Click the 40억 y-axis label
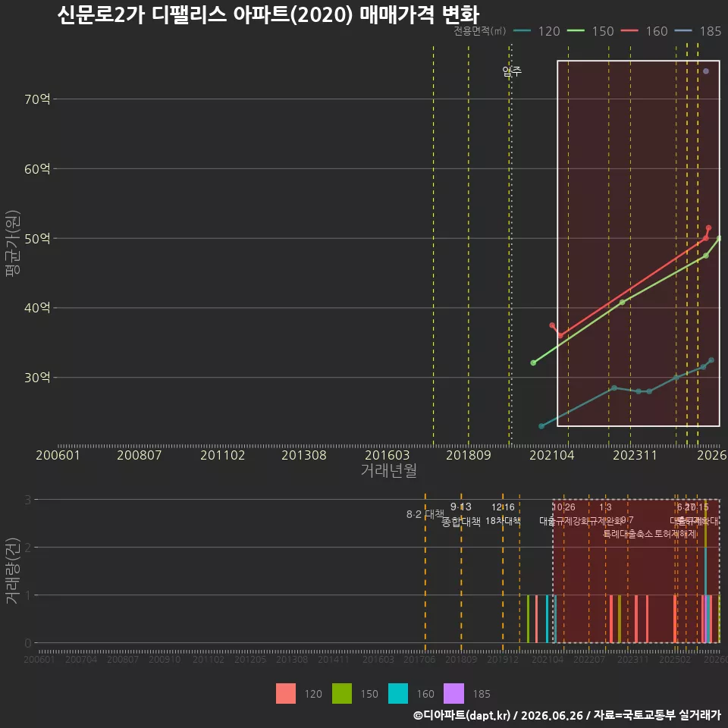The height and width of the screenshot is (728, 728). (37, 307)
